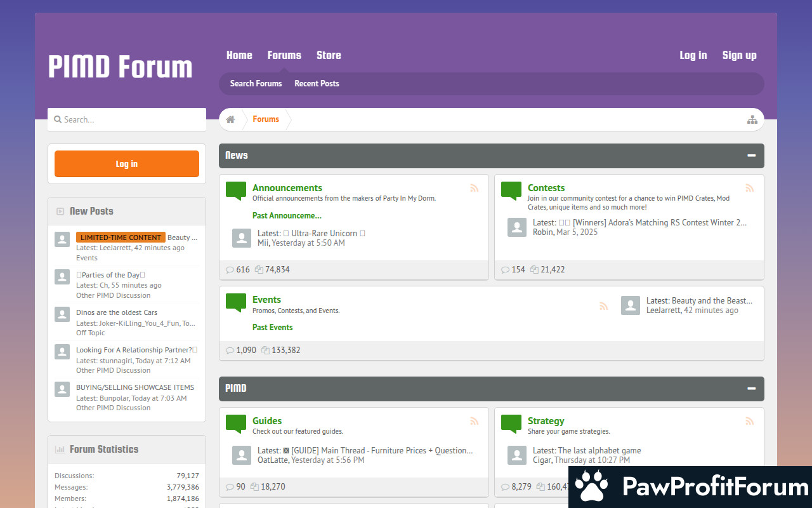This screenshot has width=812, height=508.
Task: Select the Recent Posts tab
Action: [317, 83]
